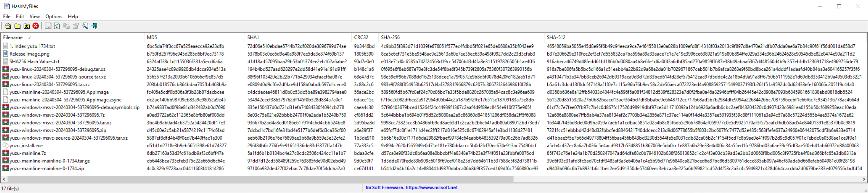Click CRC32 value 18056390

(363, 53)
